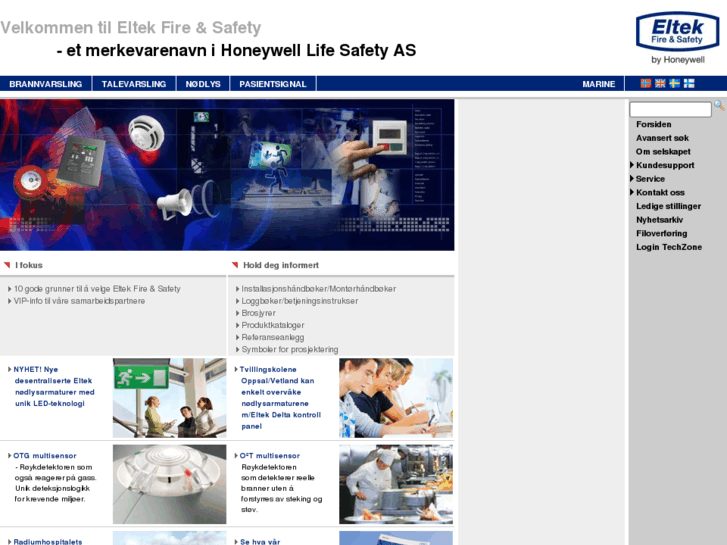The image size is (727, 545).
Task: Click the Eltek Fire & Safety logo
Action: click(x=677, y=38)
